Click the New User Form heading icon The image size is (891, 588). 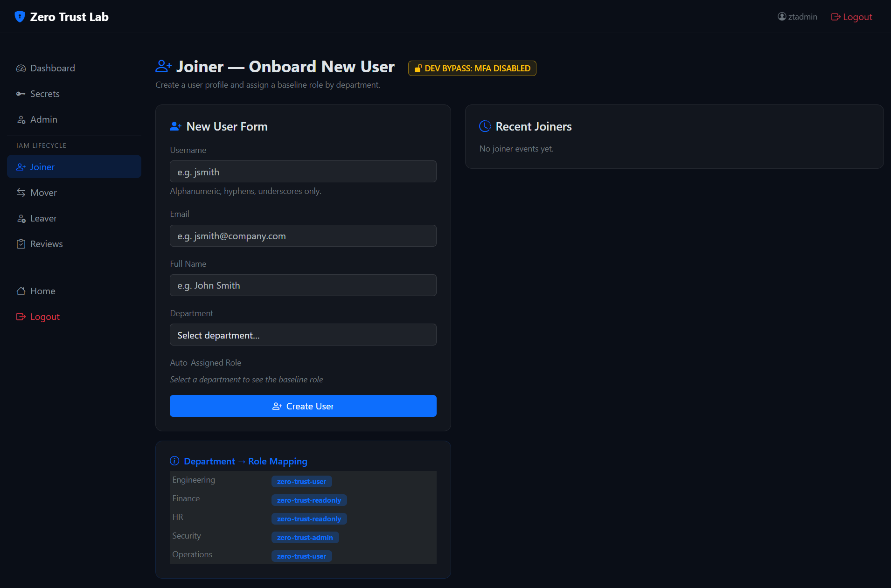(175, 126)
